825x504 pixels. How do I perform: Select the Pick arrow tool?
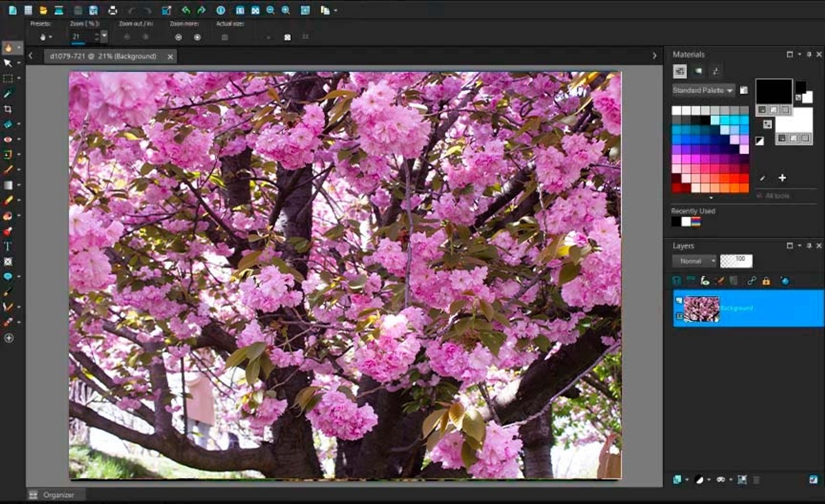(8, 62)
